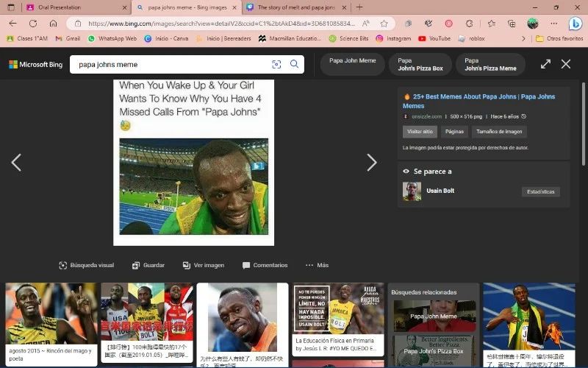This screenshot has height=368, width=588.
Task: Click the read aloud icon in address bar
Action: 365,24
